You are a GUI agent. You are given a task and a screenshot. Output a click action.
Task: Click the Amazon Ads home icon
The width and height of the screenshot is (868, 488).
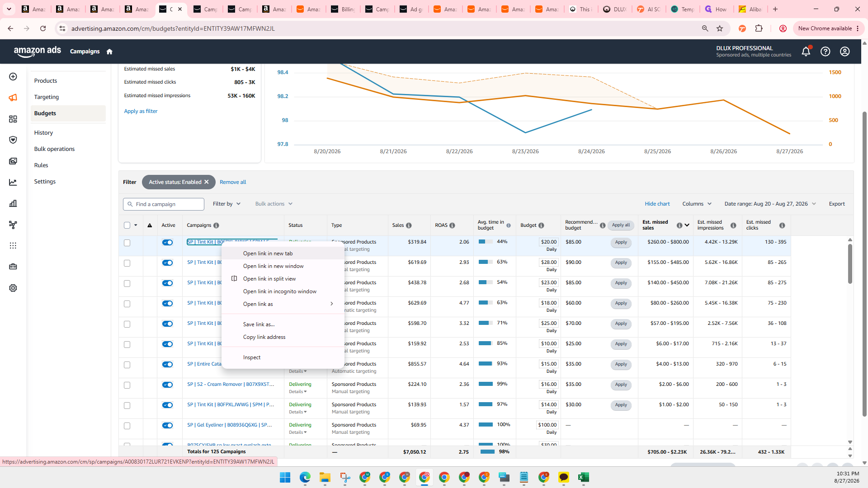(x=109, y=52)
